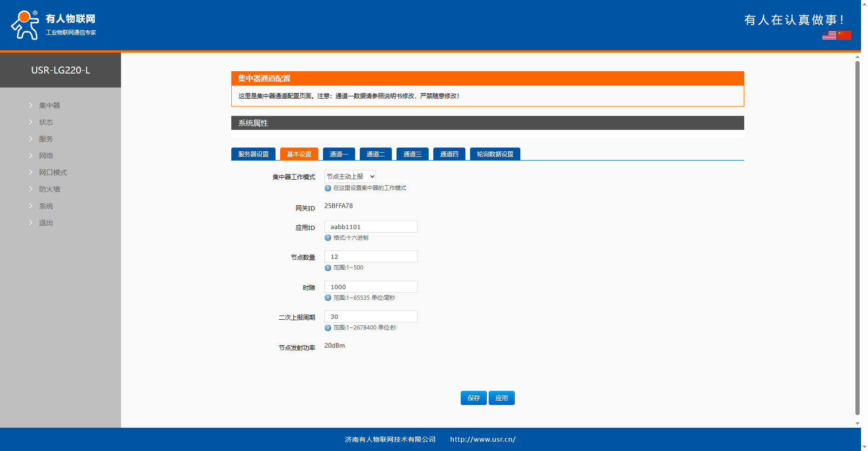The height and width of the screenshot is (451, 868).
Task: Click the 应用 button
Action: pyautogui.click(x=502, y=398)
